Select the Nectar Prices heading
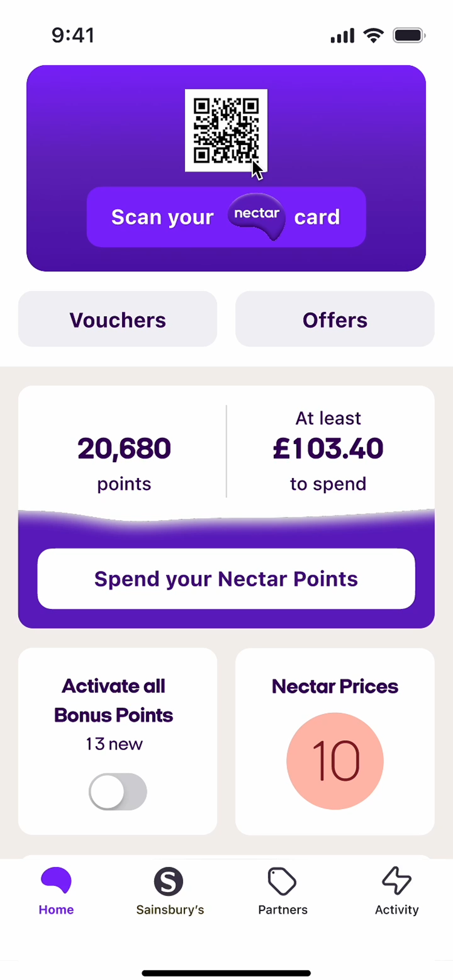 point(335,686)
